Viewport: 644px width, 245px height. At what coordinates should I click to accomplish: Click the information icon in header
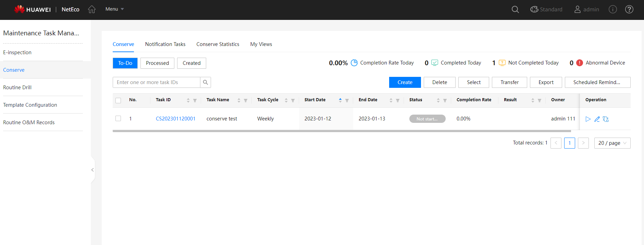click(x=612, y=9)
